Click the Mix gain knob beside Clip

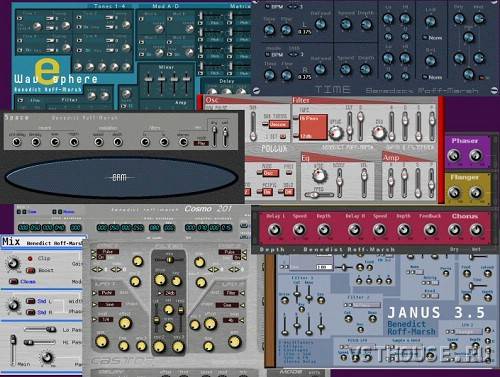(x=13, y=263)
